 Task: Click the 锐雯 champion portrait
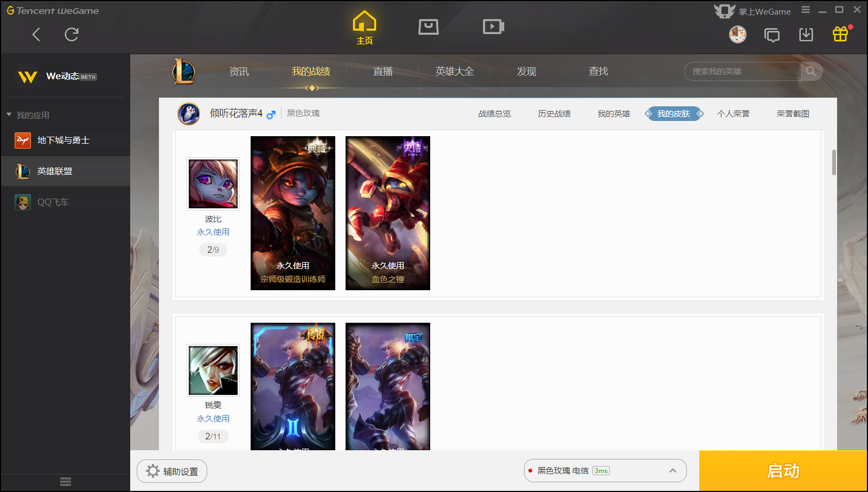pyautogui.click(x=213, y=370)
